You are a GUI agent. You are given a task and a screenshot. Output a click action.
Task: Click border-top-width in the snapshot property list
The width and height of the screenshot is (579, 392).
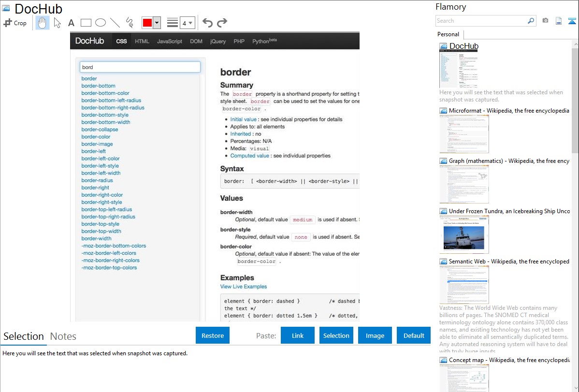coord(101,231)
